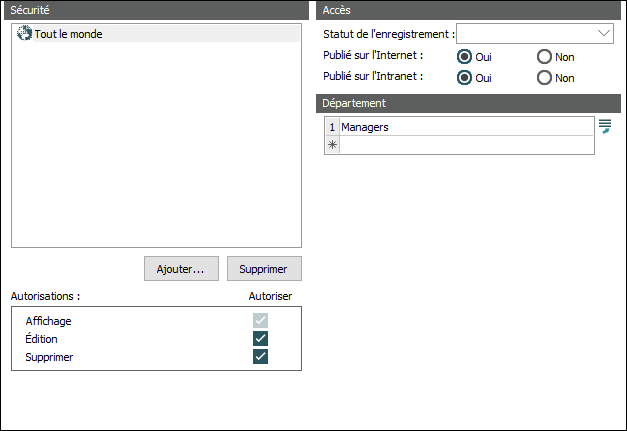Toggle the Affichage authorization checkbox

coord(261,321)
